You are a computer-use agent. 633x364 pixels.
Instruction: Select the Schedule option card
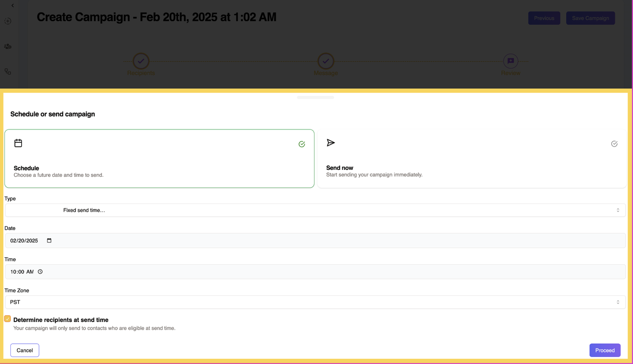(x=159, y=158)
